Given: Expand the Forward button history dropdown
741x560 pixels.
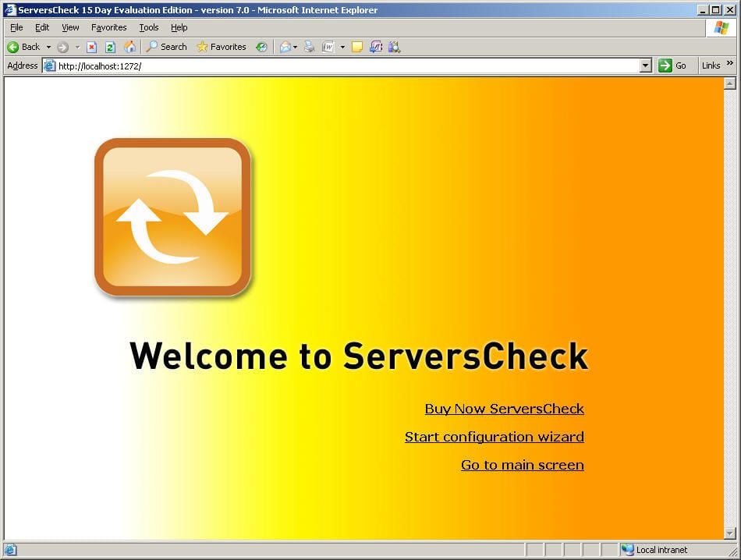Looking at the screenshot, I should click(x=77, y=47).
